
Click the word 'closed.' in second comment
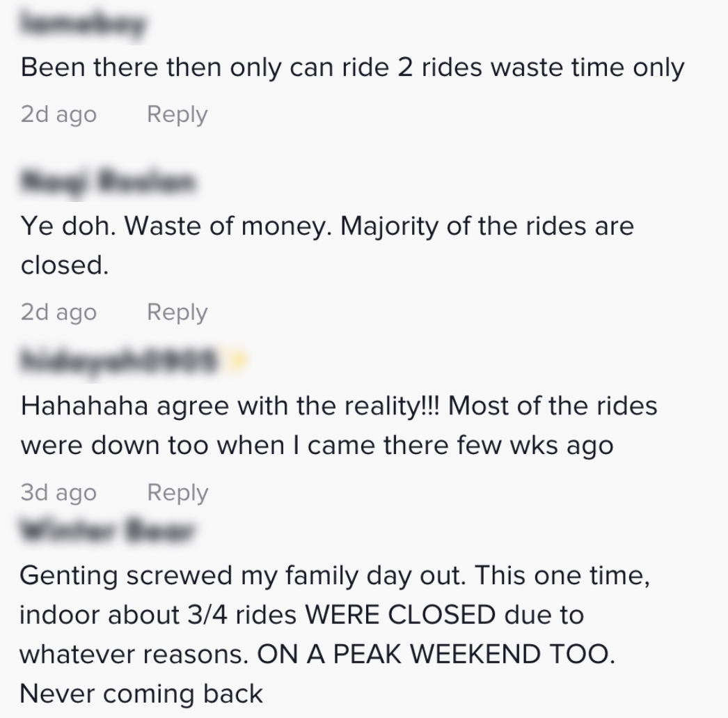[65, 265]
